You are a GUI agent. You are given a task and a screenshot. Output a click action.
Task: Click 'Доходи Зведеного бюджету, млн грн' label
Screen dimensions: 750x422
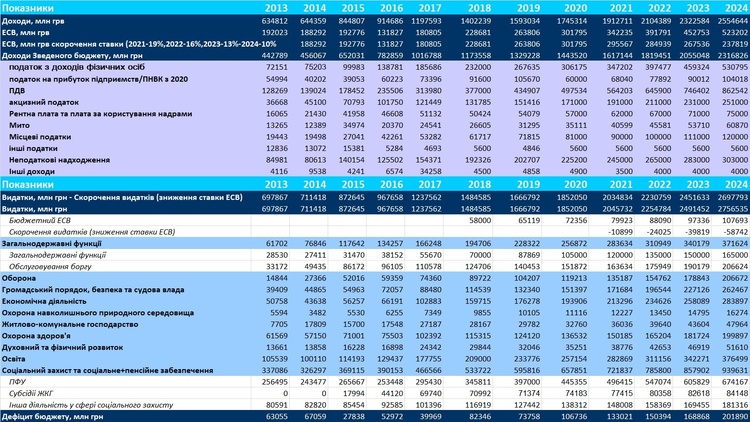click(x=72, y=56)
